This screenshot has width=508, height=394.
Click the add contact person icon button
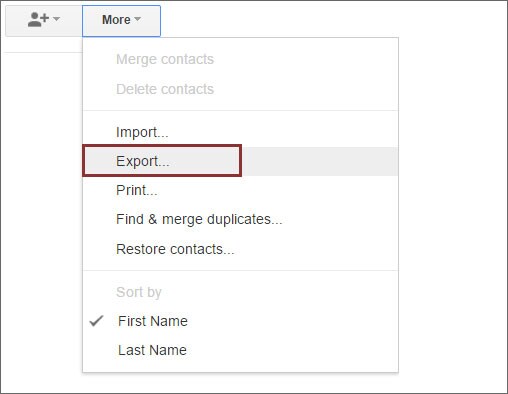click(44, 21)
